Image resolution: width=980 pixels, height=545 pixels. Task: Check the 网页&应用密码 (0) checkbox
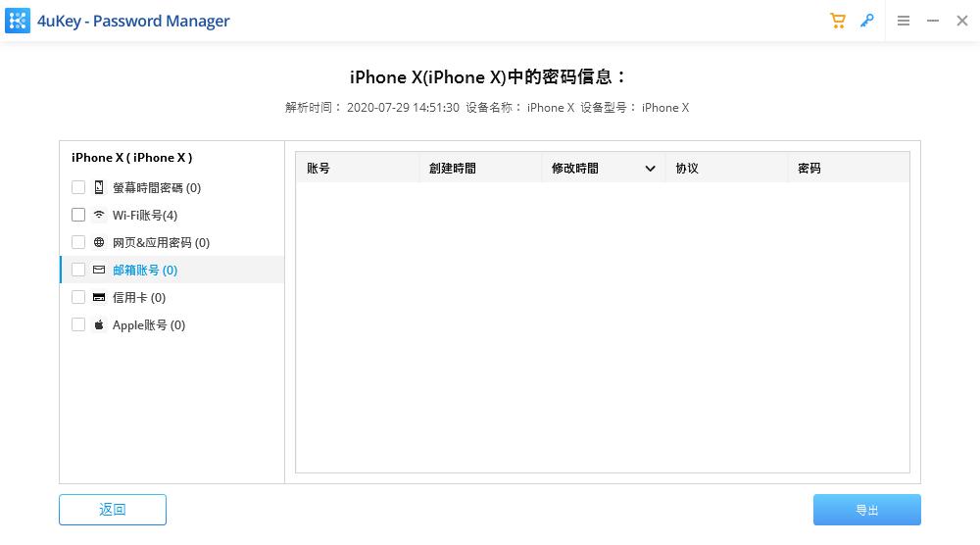78,242
